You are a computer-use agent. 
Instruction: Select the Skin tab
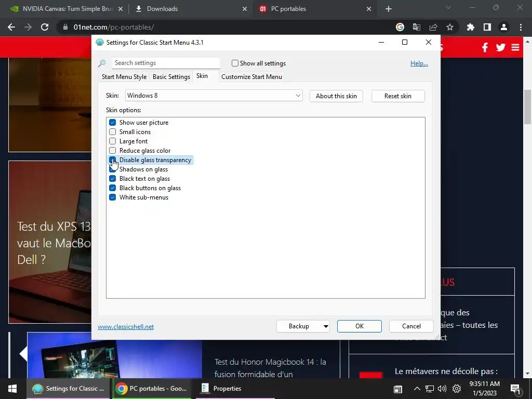click(x=202, y=76)
